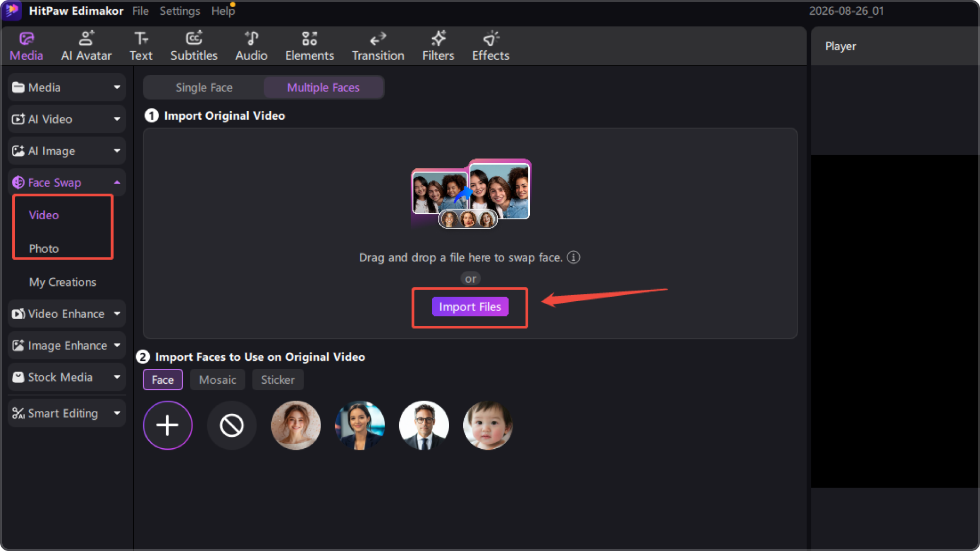Add a new face with plus button
This screenshot has width=980, height=551.
pyautogui.click(x=168, y=425)
